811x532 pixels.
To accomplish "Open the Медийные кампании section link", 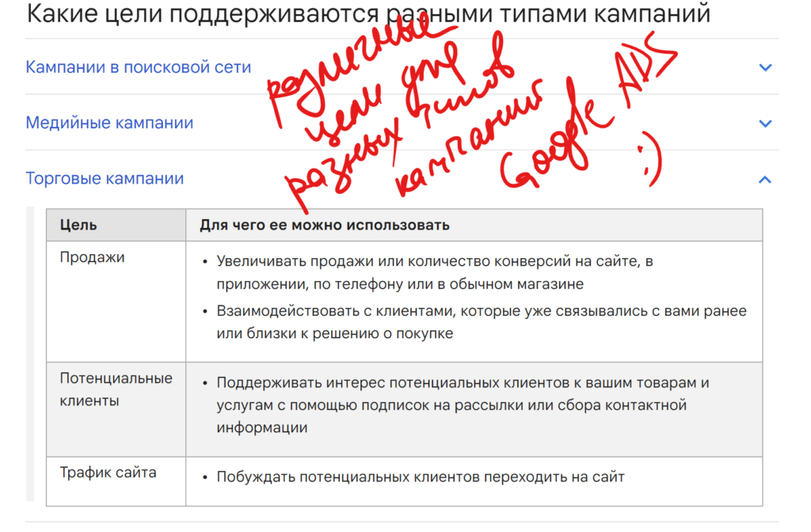I will tap(109, 123).
